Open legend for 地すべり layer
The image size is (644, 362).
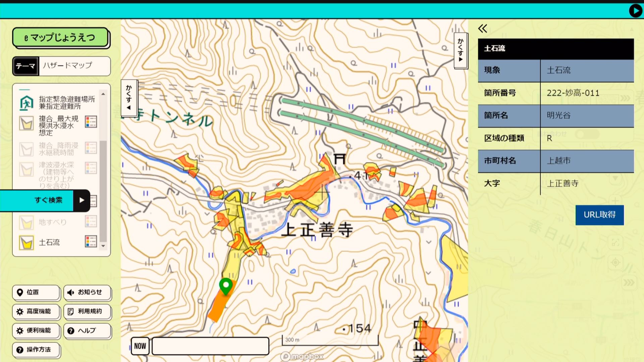pos(91,221)
